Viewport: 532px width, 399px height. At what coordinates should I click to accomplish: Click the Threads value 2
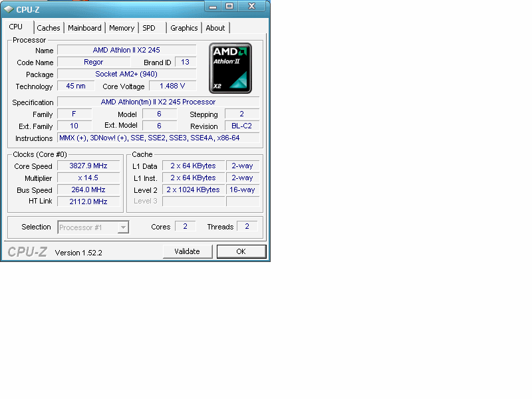[247, 226]
